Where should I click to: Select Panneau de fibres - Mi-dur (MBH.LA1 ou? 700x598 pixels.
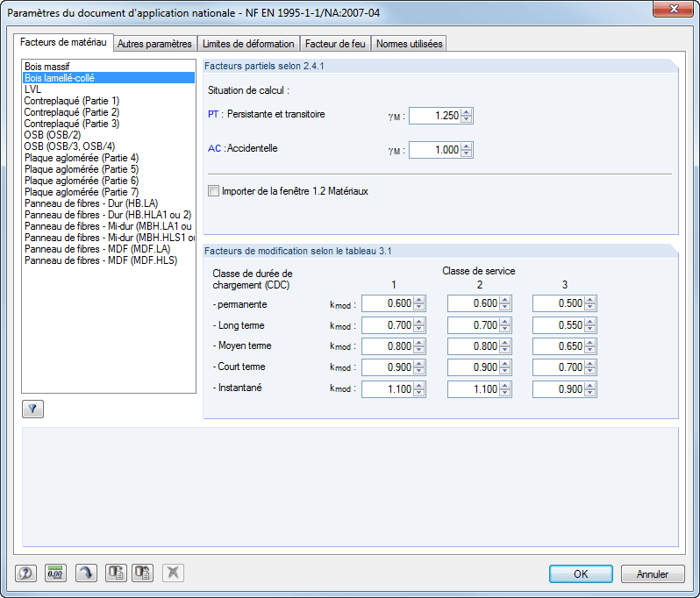109,226
